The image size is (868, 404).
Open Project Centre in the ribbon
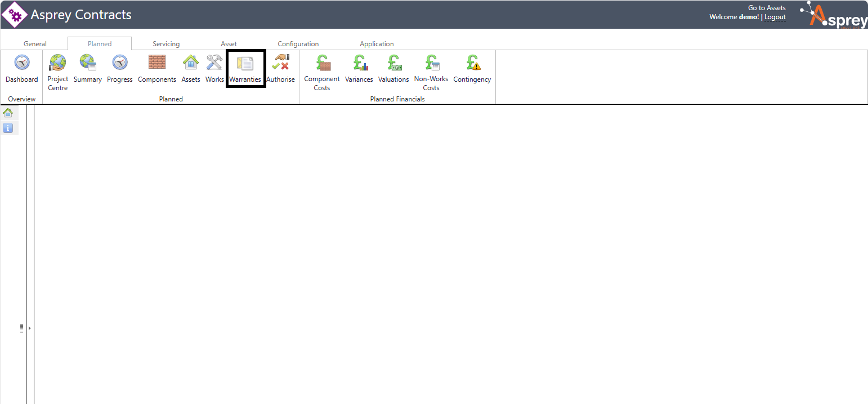tap(57, 63)
